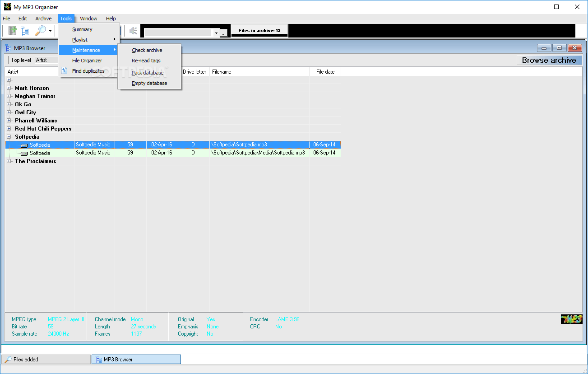Expand the Owl City artist node
The image size is (588, 374).
(x=9, y=112)
